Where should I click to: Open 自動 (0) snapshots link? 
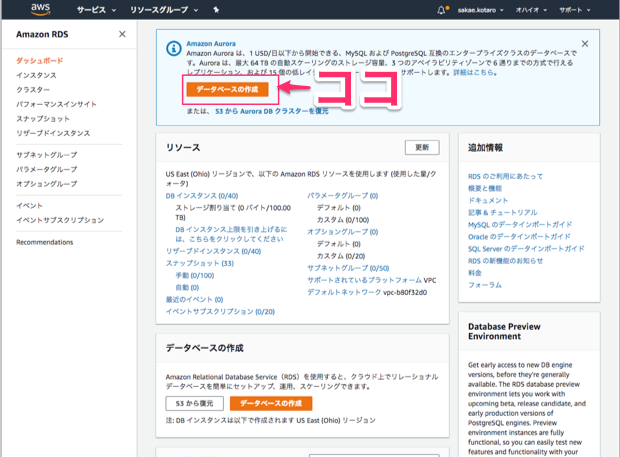187,287
